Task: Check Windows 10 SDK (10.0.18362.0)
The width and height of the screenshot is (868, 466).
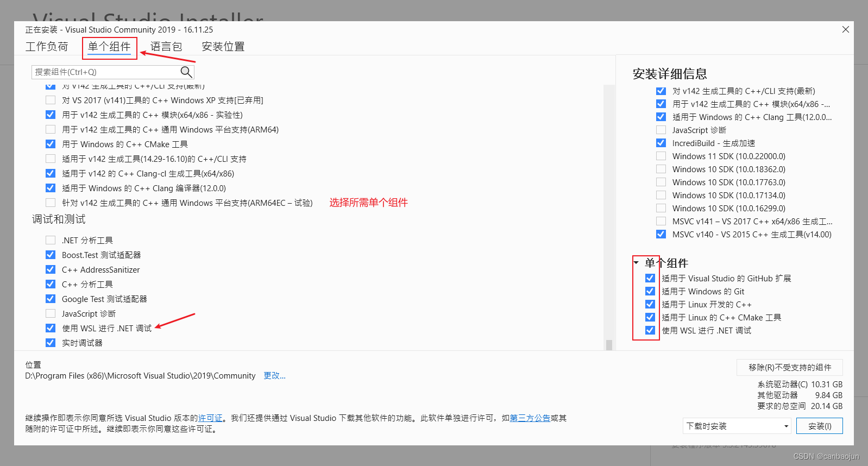Action: coord(661,169)
